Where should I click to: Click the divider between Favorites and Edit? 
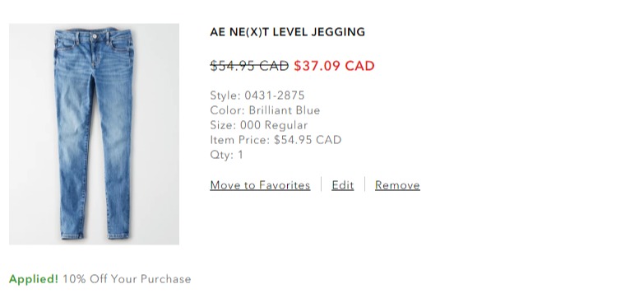[322, 184]
